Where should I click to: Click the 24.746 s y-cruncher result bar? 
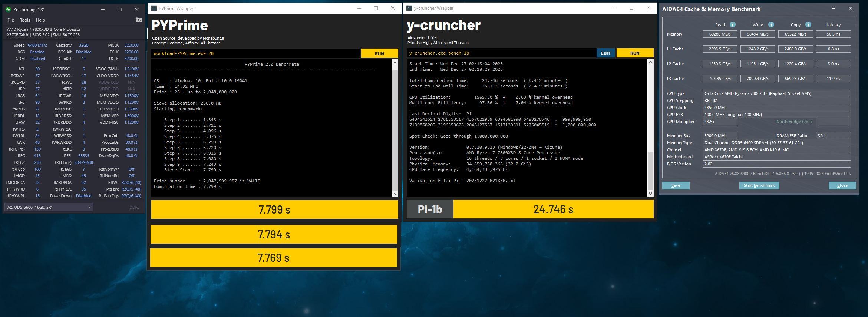553,209
